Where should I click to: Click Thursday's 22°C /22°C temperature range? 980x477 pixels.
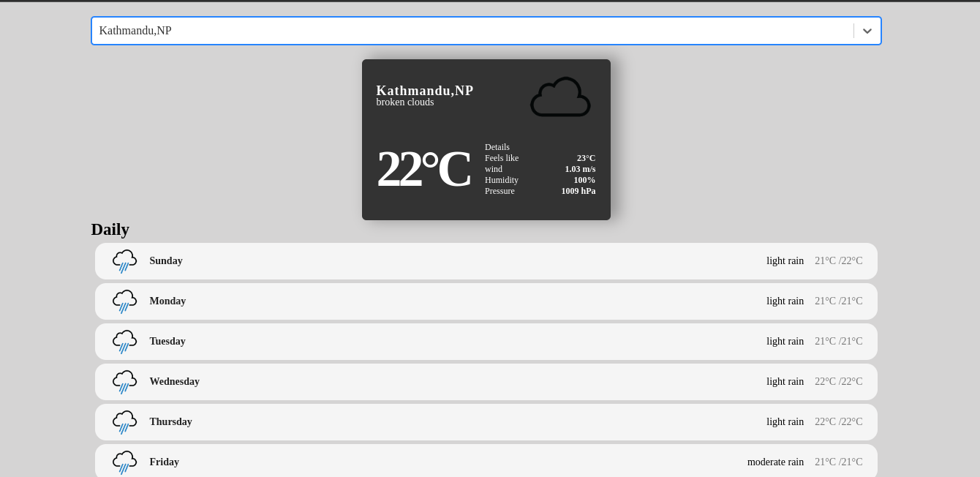pyautogui.click(x=839, y=422)
